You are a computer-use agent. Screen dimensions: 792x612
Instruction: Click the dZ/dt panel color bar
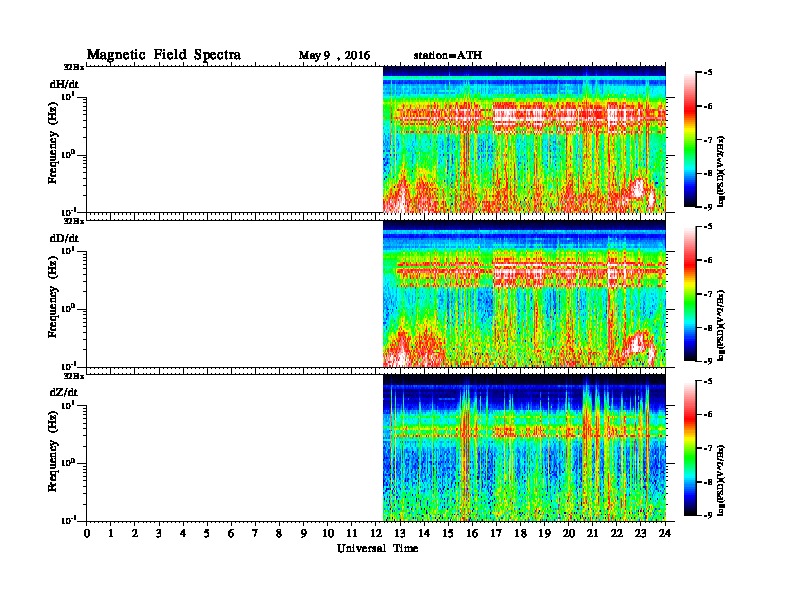689,447
